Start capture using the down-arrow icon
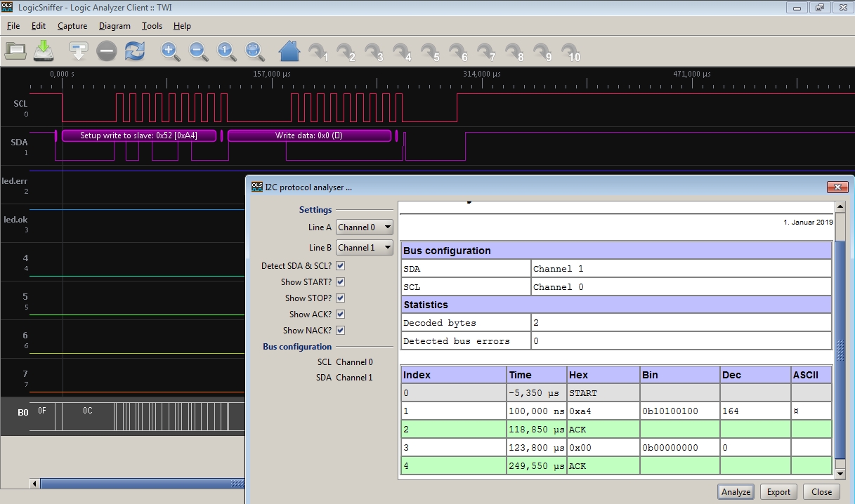855x504 pixels. pos(79,51)
